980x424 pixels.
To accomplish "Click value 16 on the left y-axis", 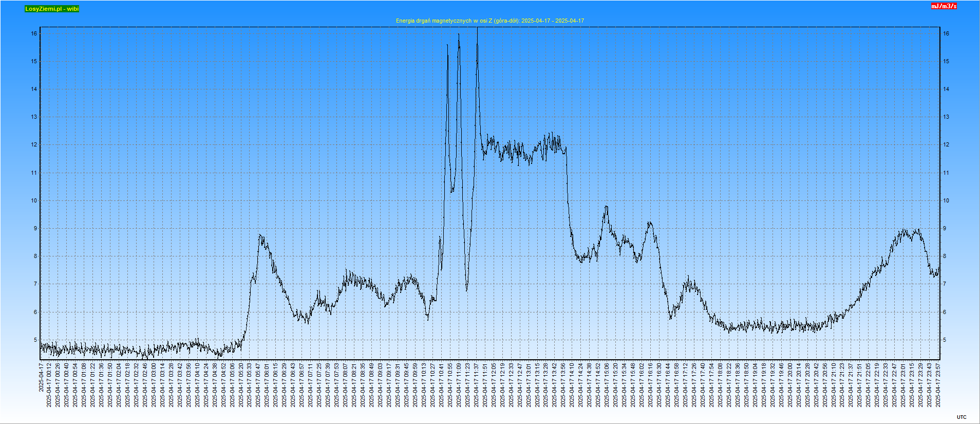I will [x=34, y=33].
